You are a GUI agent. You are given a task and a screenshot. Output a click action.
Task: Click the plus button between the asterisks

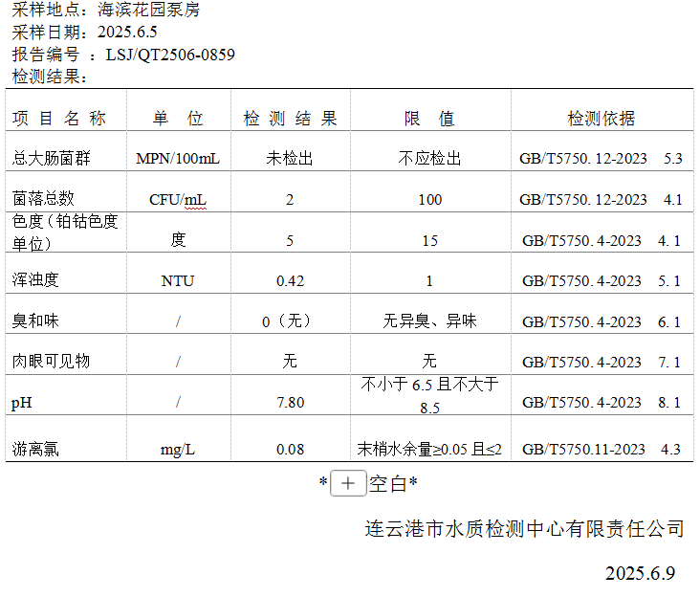pos(348,484)
